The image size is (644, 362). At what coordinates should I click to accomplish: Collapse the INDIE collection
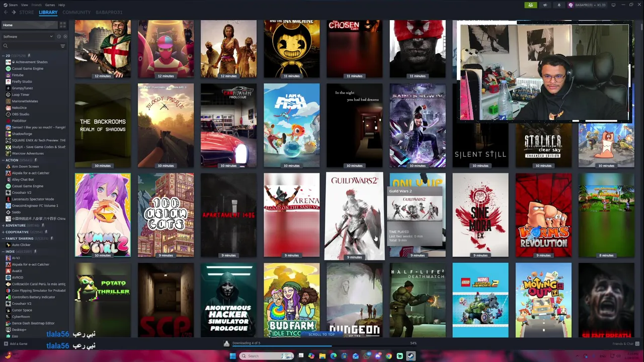pyautogui.click(x=3, y=251)
